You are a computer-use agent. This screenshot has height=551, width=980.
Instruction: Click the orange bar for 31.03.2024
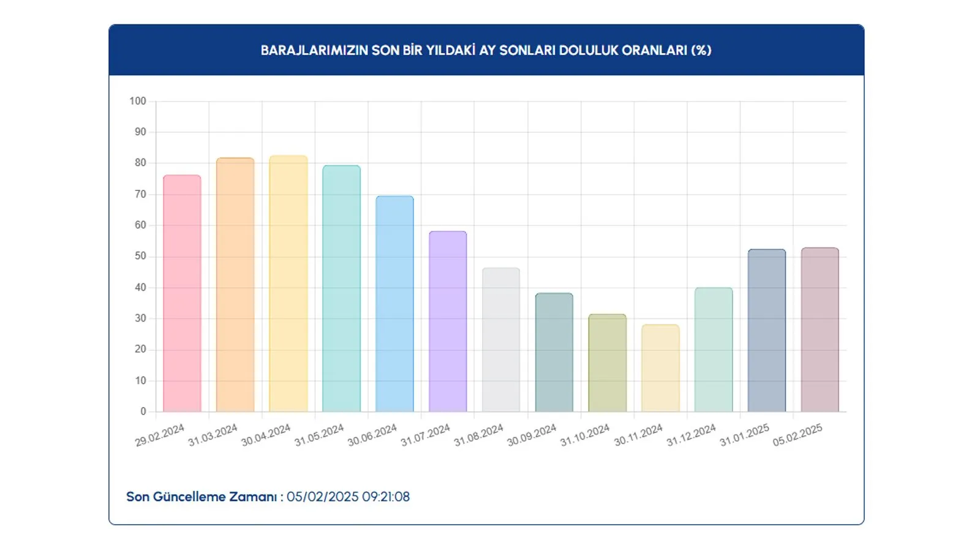coord(235,285)
